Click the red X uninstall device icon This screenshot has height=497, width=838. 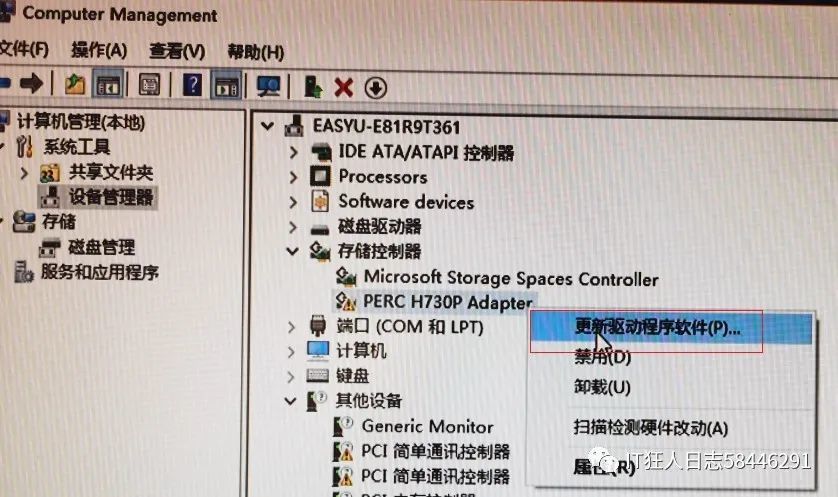point(344,88)
